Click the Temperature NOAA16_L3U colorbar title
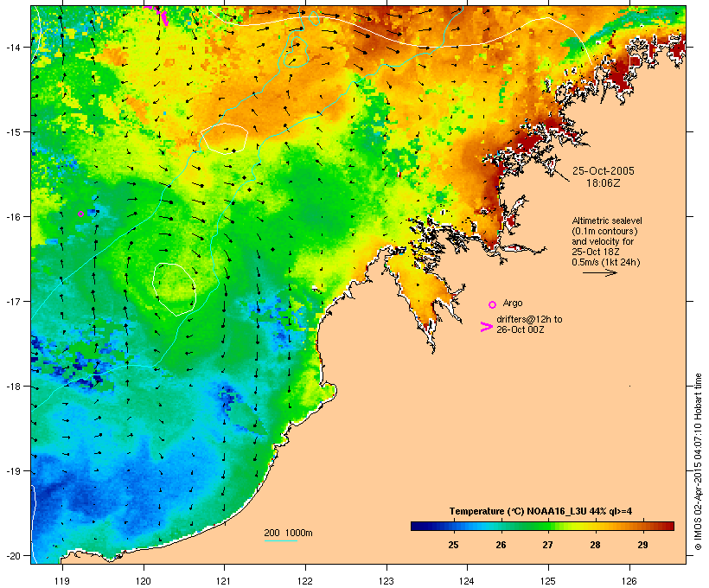This screenshot has height=588, width=709. tap(540, 512)
